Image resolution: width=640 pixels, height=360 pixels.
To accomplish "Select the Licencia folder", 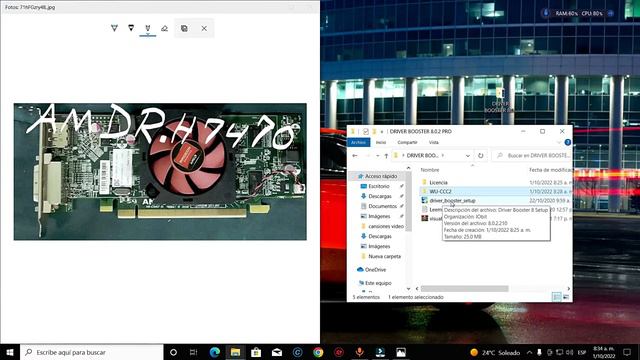I will tap(438, 182).
